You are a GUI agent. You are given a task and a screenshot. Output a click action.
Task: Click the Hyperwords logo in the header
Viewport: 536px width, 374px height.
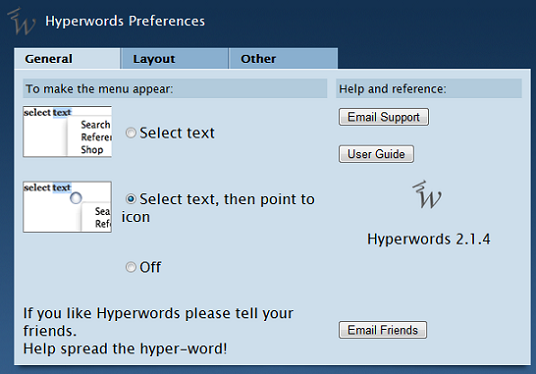point(21,21)
